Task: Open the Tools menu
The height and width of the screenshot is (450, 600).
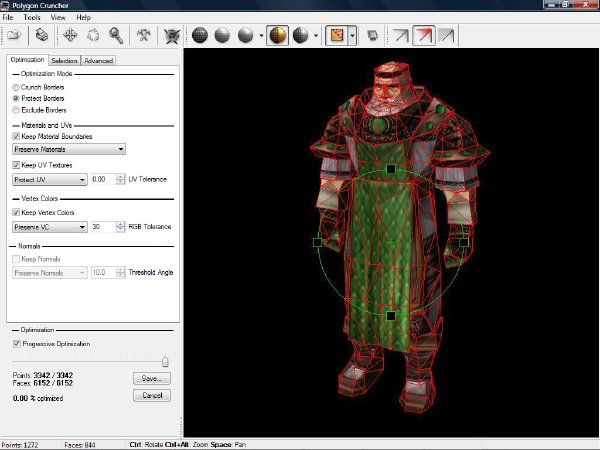Action: [32, 18]
